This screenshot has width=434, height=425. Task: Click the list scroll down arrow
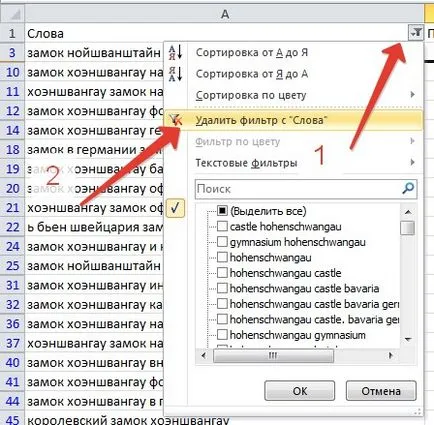tap(408, 339)
